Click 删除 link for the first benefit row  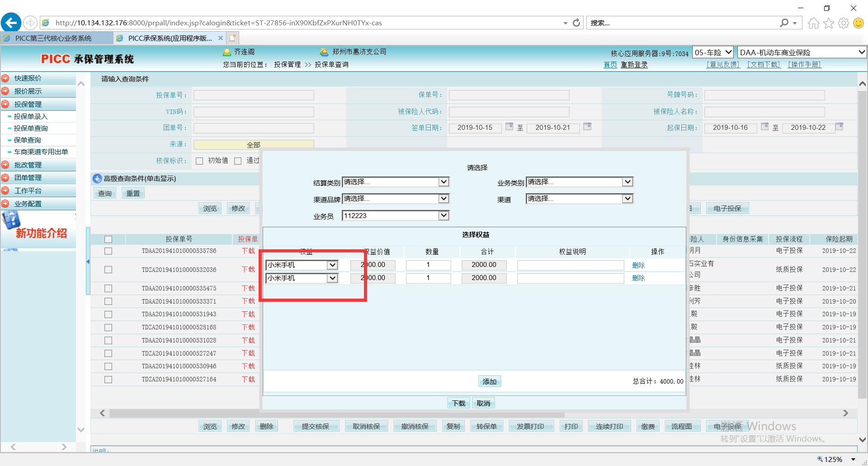coord(638,265)
